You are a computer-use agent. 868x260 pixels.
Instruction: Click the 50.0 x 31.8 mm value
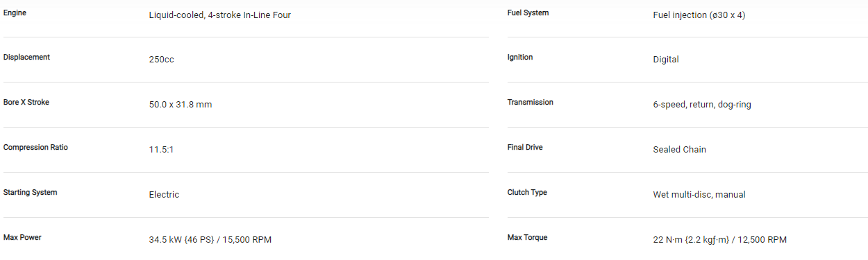181,105
